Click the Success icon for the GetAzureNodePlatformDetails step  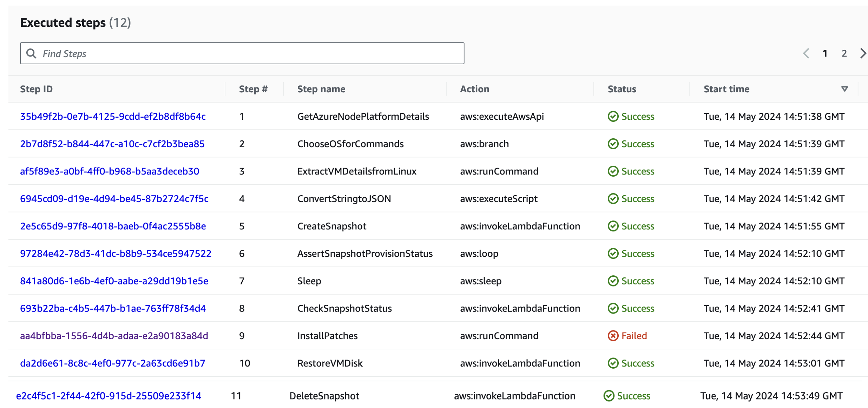tap(613, 116)
